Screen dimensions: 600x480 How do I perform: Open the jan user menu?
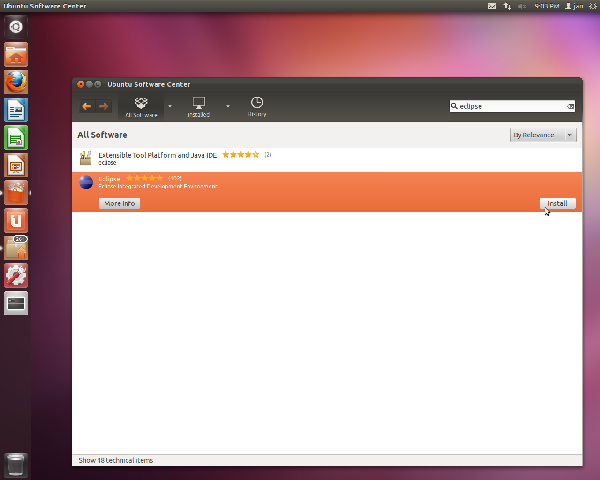[x=574, y=6]
